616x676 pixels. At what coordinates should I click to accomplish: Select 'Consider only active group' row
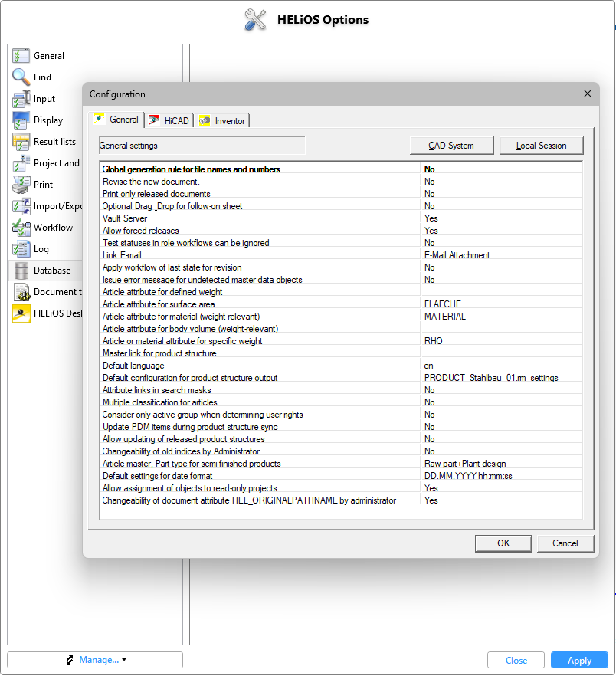(x=341, y=415)
